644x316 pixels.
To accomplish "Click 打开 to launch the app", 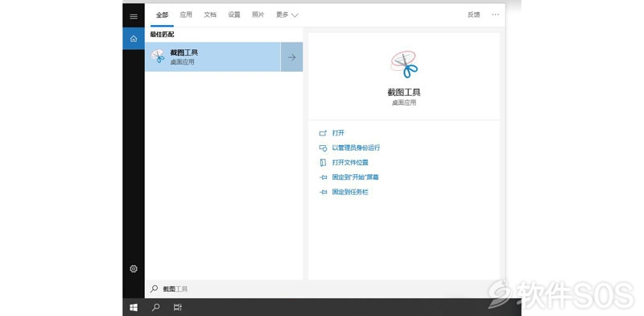I will pyautogui.click(x=338, y=133).
